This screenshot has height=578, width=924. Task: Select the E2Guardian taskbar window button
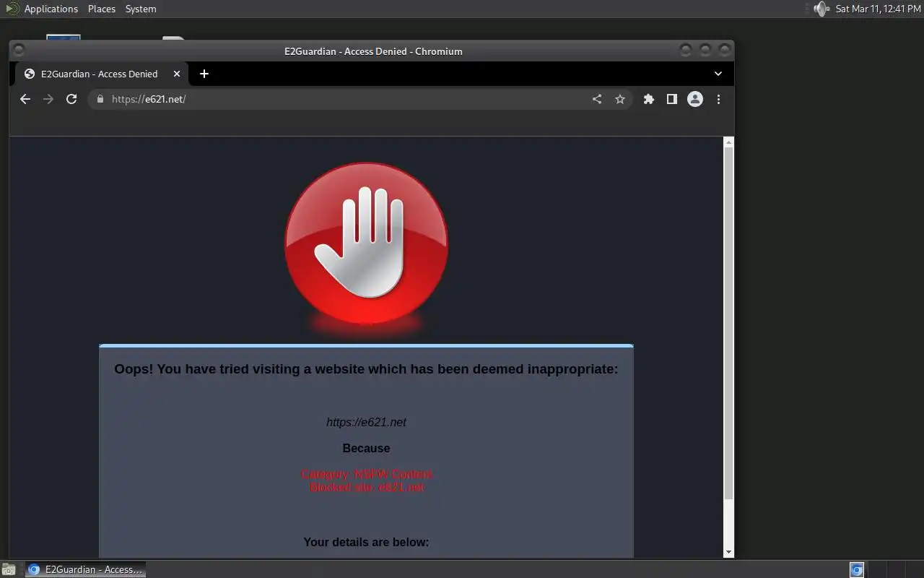tap(85, 569)
